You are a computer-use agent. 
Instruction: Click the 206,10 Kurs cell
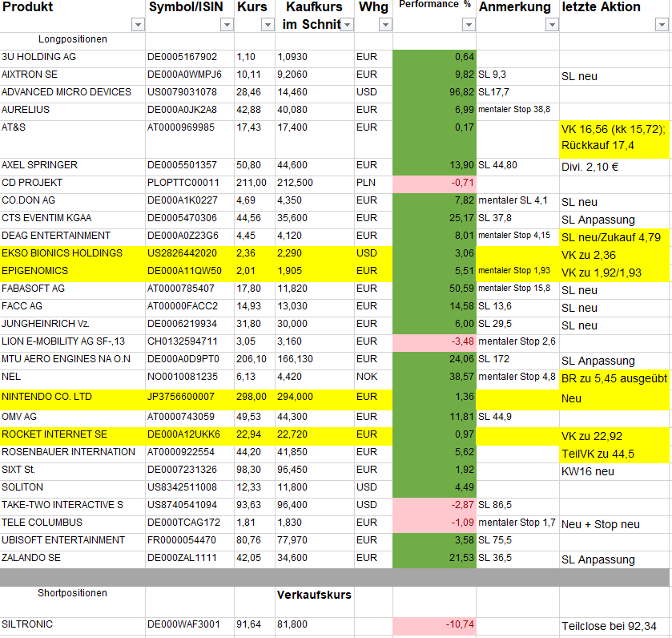coord(255,361)
